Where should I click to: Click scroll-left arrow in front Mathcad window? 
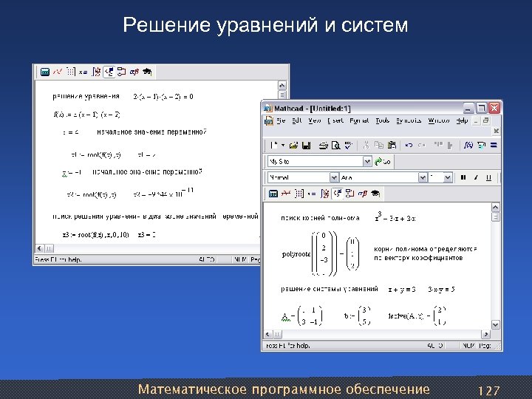point(268,334)
